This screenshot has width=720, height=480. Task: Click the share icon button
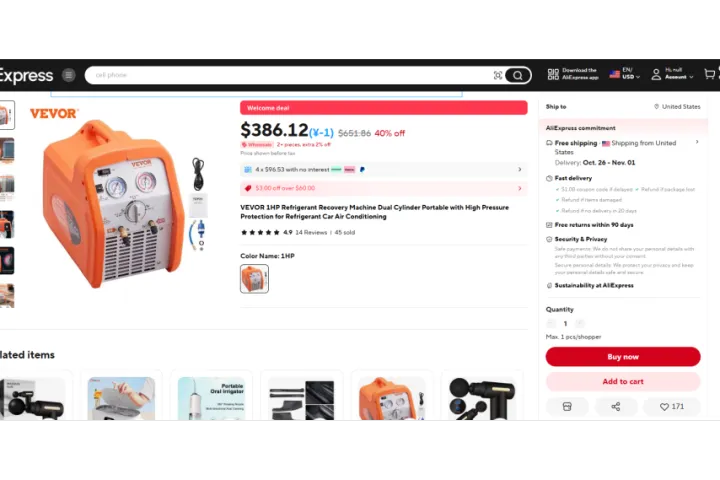coord(616,407)
